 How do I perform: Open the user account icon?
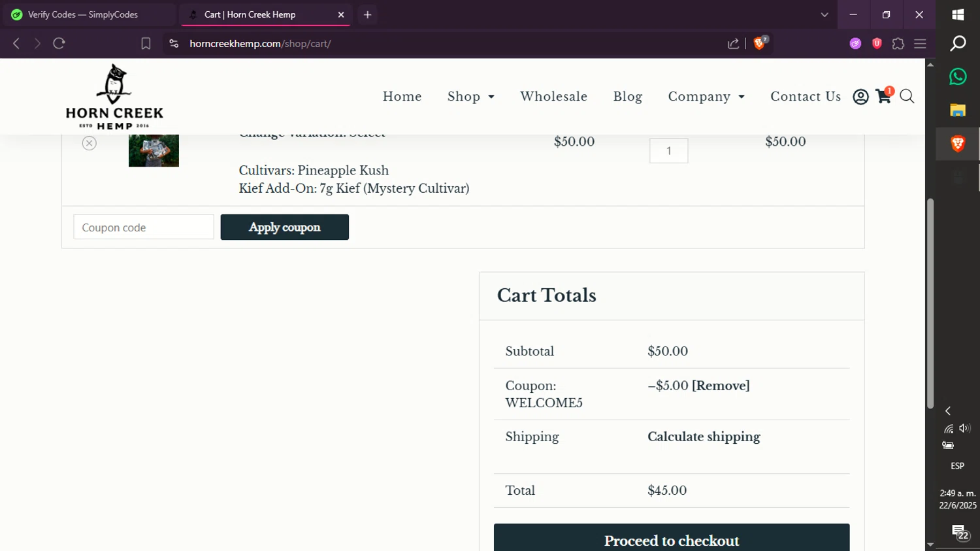(x=860, y=97)
